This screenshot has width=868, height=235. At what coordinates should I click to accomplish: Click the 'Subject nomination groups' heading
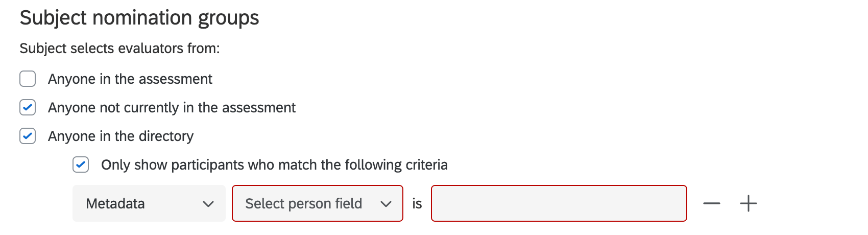[x=139, y=18]
